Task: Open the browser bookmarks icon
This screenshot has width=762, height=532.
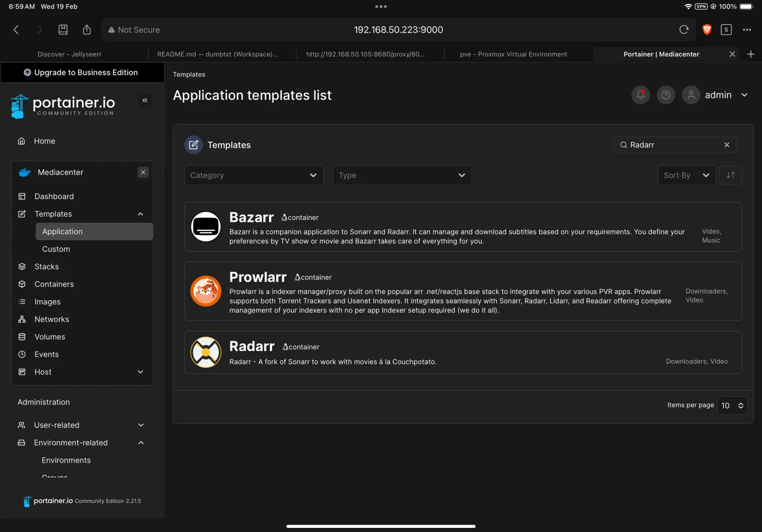Action: pyautogui.click(x=63, y=30)
